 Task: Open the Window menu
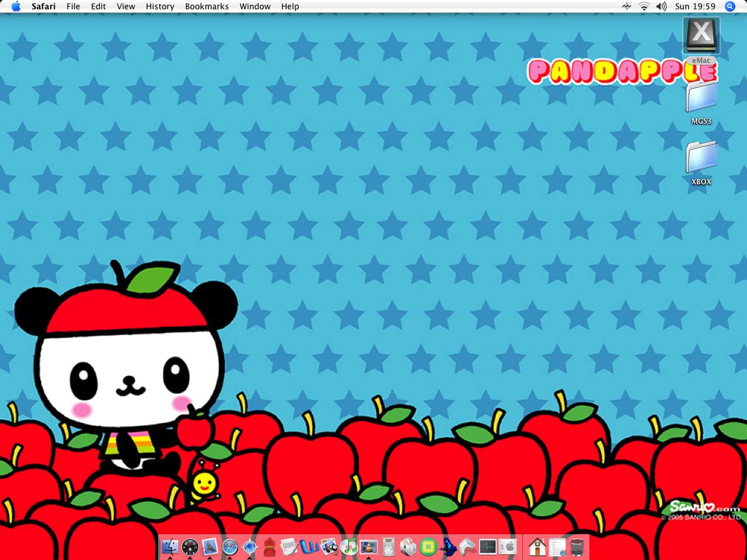255,6
